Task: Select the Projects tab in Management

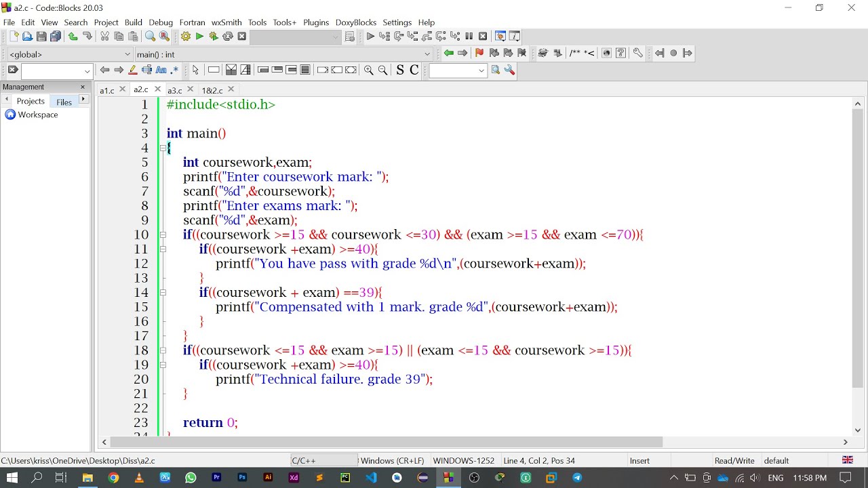Action: [31, 101]
